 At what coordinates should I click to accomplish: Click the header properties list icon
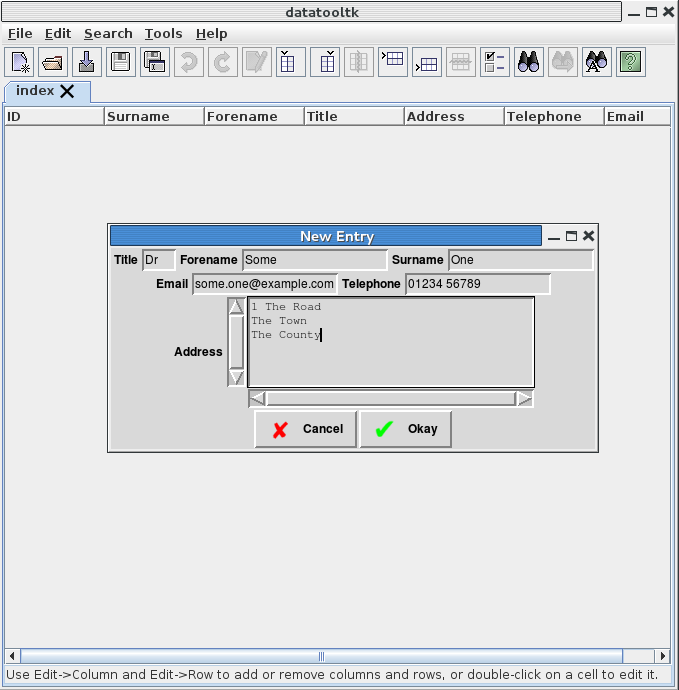[x=494, y=62]
